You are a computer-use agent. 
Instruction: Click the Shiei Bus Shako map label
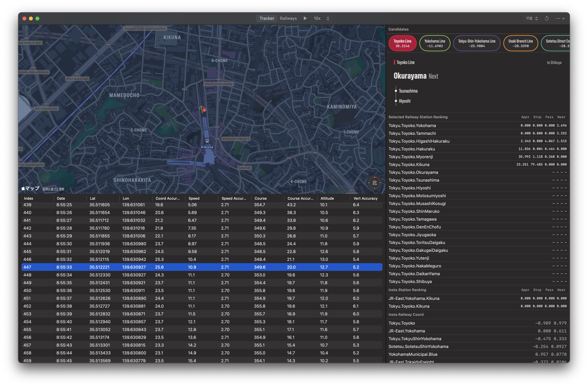(x=77, y=79)
